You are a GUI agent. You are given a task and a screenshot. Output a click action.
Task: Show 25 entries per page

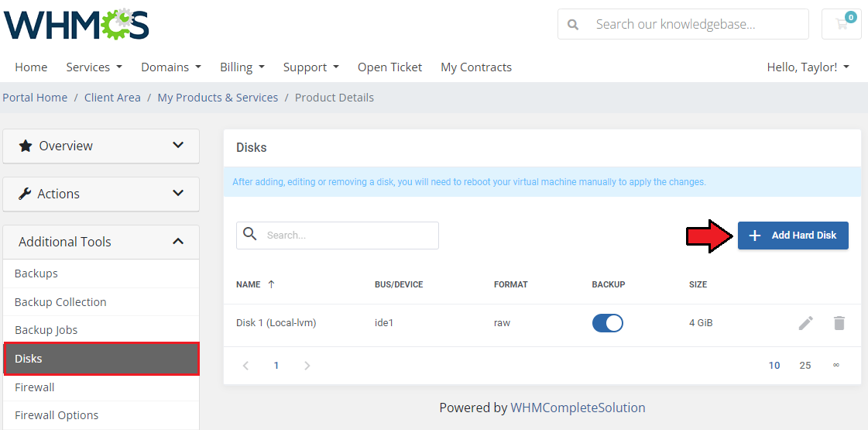click(x=805, y=365)
